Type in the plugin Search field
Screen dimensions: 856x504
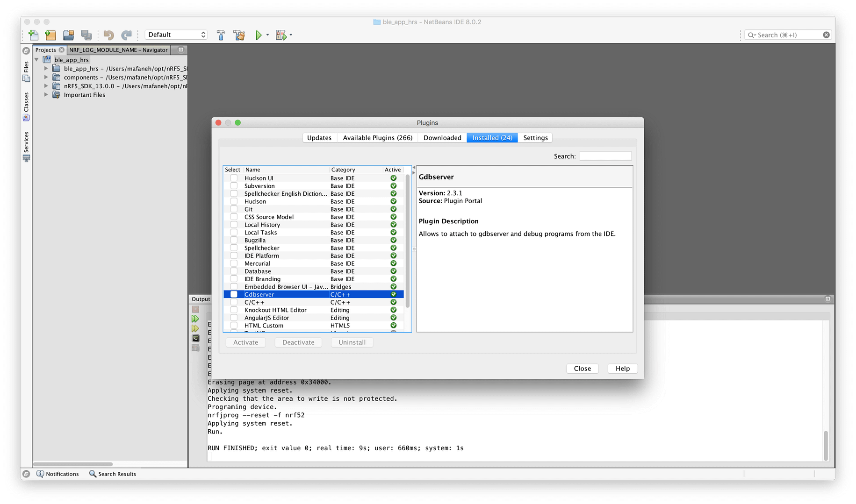point(605,156)
